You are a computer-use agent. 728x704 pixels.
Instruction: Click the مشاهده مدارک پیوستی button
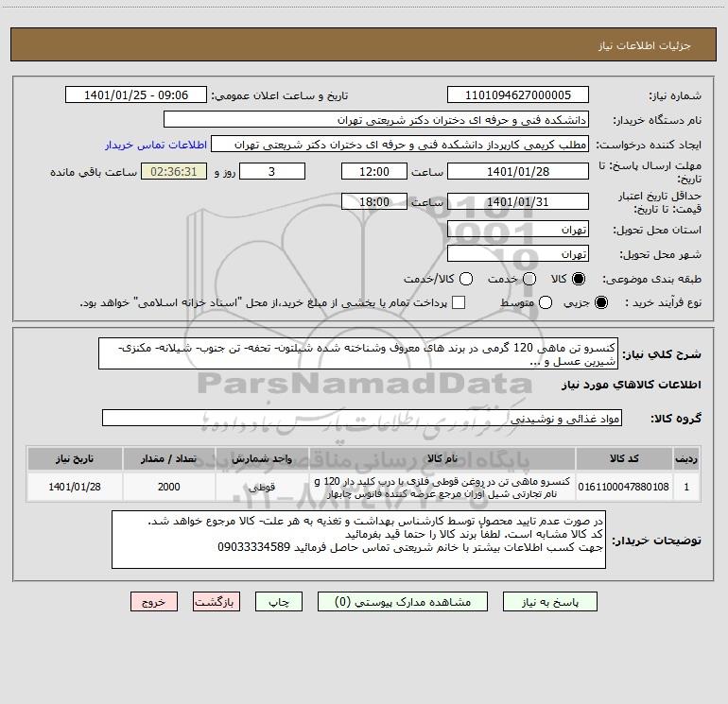pyautogui.click(x=403, y=602)
